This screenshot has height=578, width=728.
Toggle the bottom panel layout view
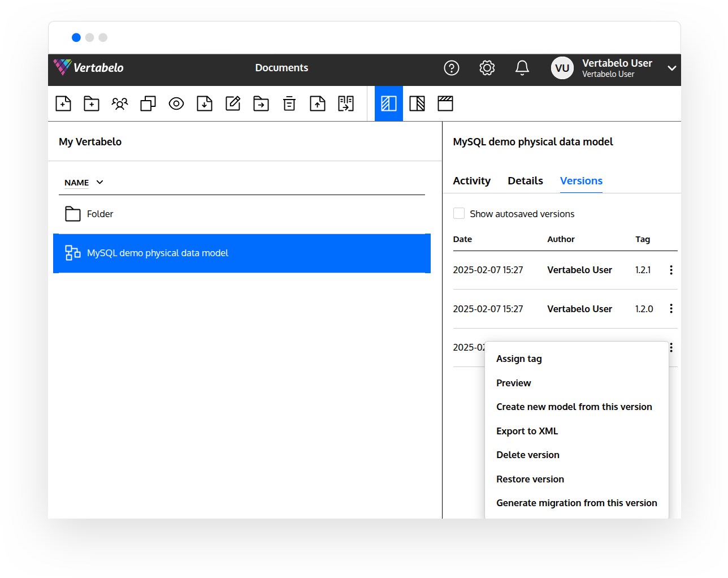445,103
